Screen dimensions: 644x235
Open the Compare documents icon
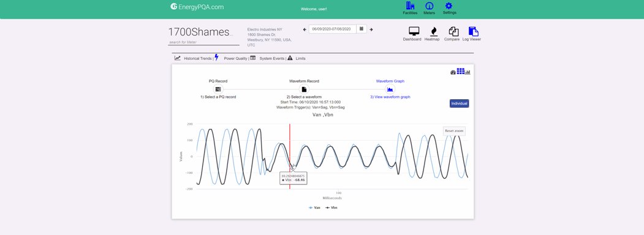click(453, 31)
